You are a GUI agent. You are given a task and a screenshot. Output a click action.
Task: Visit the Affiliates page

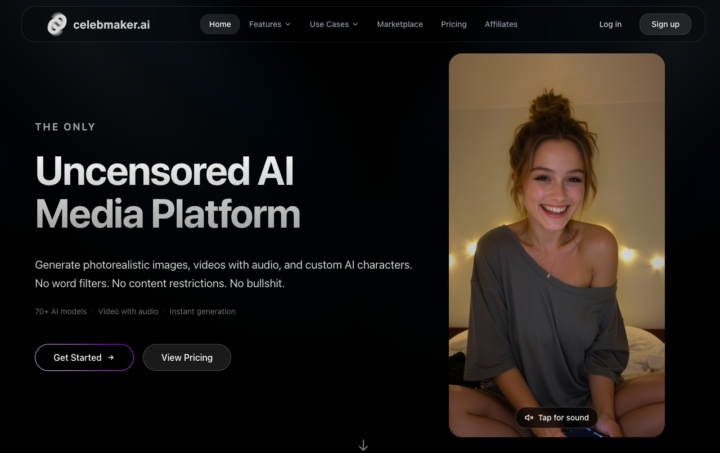(501, 24)
